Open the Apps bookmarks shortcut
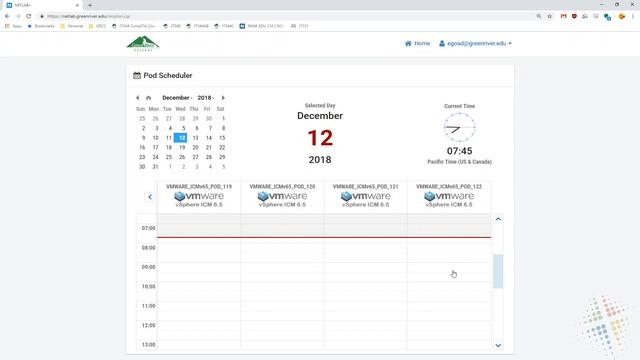Viewport: 640px width, 360px height. (13, 26)
